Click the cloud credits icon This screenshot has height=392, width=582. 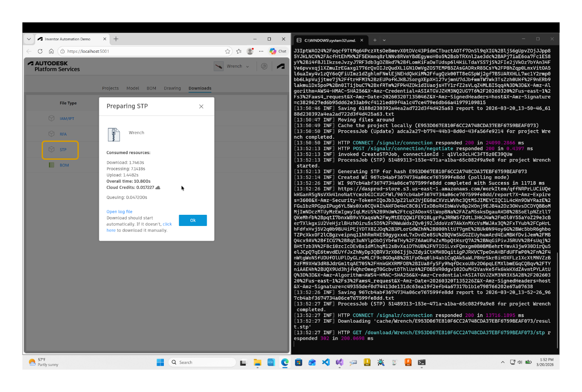[x=158, y=187]
